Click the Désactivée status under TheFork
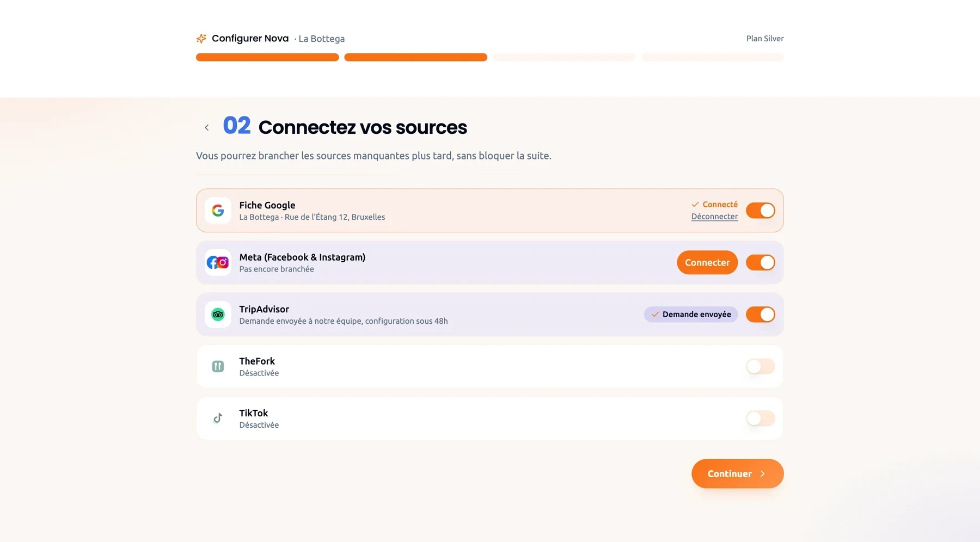Image resolution: width=980 pixels, height=542 pixels. [x=259, y=373]
